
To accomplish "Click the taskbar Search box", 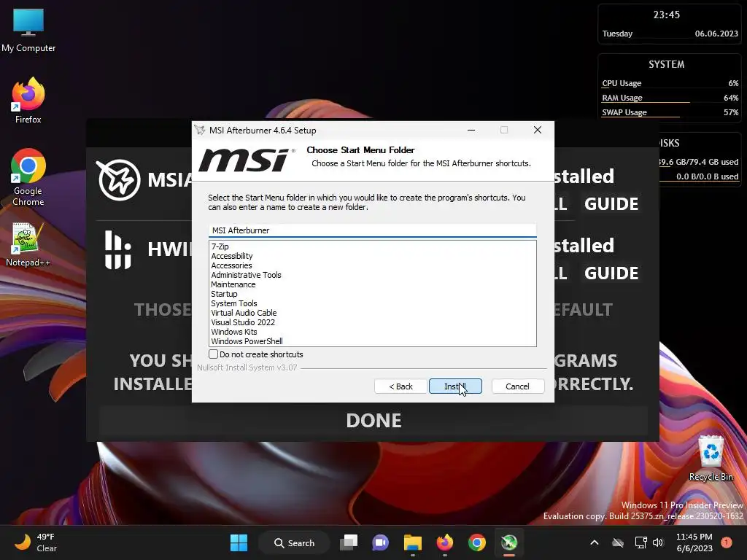I will tap(295, 542).
